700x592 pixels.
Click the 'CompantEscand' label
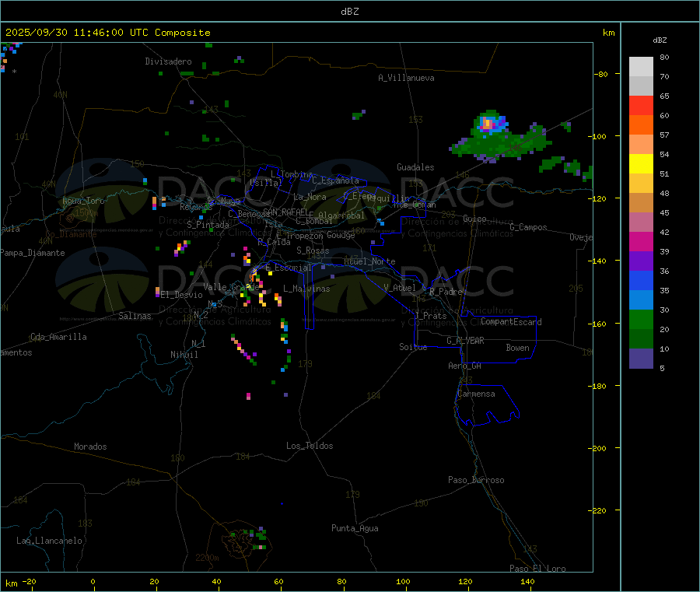point(511,321)
